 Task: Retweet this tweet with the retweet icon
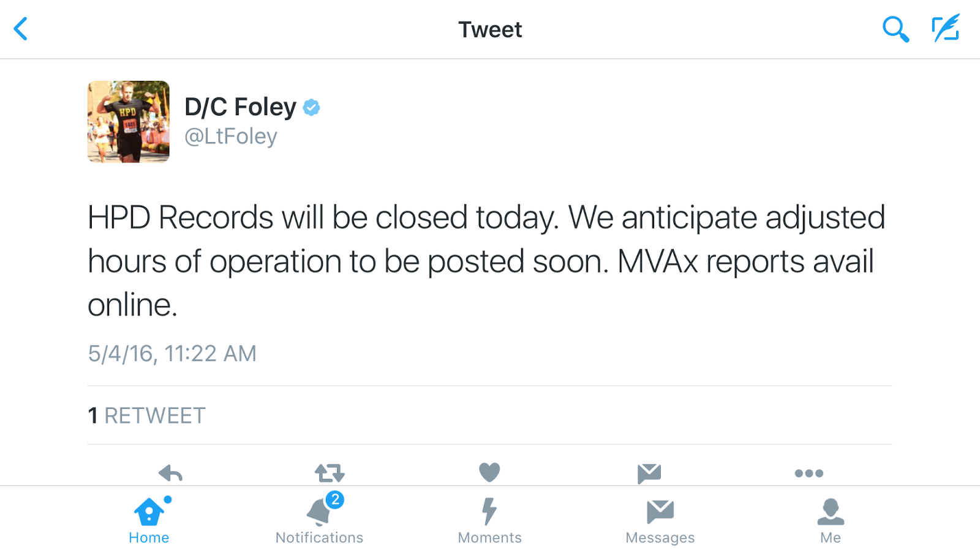[x=330, y=473]
